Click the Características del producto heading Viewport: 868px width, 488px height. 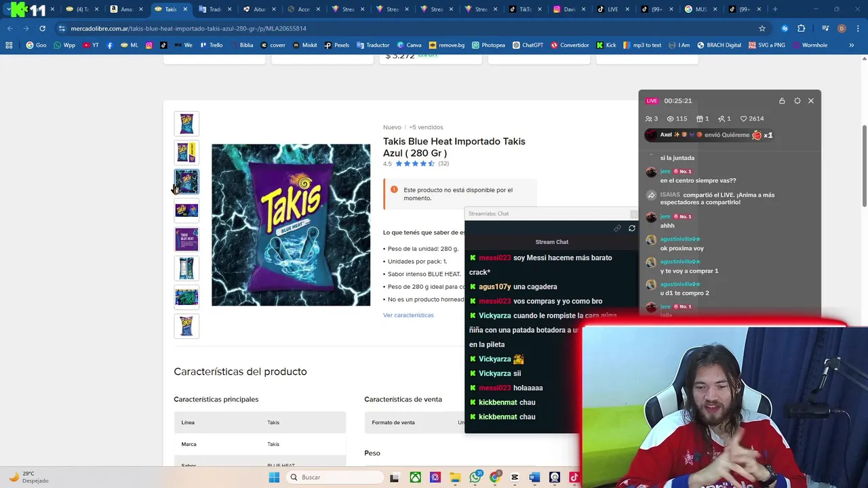240,371
